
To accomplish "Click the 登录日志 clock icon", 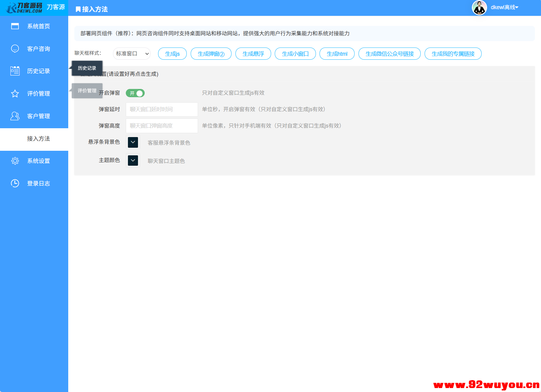I will [15, 183].
